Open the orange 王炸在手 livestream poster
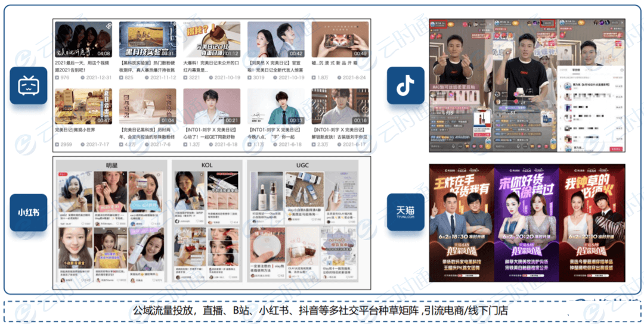The height and width of the screenshot is (324, 644). 461,222
